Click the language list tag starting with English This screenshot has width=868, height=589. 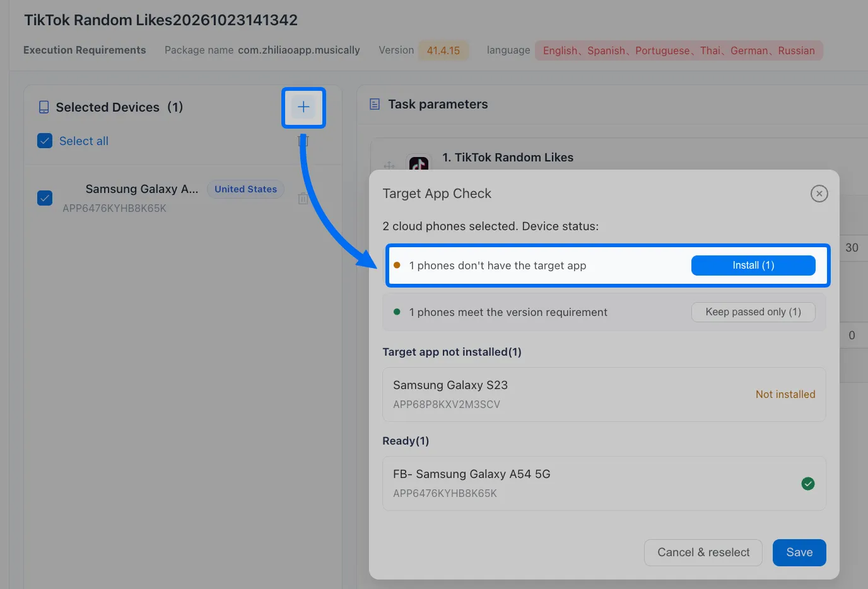tap(679, 50)
